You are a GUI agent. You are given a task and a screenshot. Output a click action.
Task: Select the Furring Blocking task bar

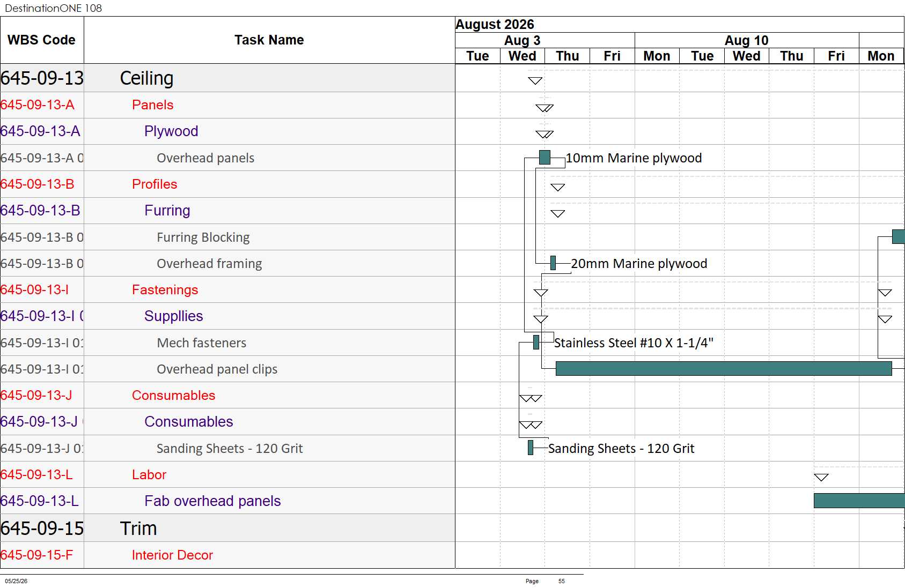click(x=899, y=236)
